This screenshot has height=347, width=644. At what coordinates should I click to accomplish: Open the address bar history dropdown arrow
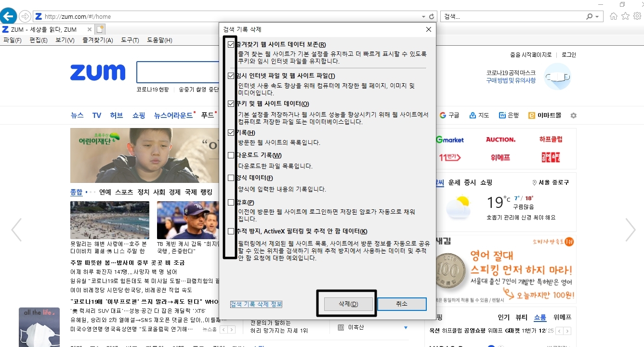click(424, 16)
